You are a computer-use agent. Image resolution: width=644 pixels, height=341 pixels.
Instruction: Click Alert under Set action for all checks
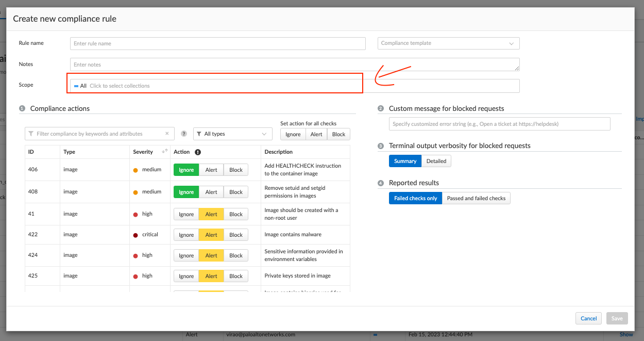(316, 134)
